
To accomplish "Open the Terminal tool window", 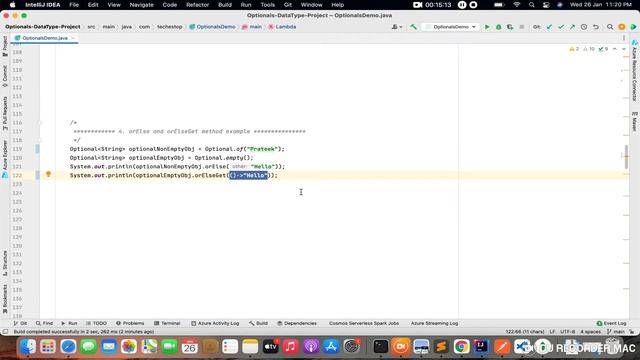I will tap(167, 323).
